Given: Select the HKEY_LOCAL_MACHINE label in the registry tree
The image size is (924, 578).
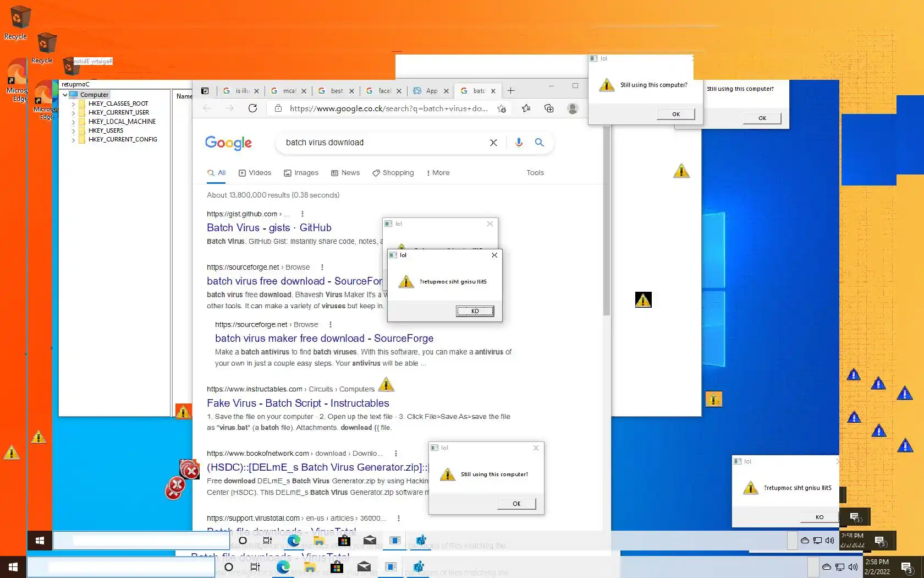Looking at the screenshot, I should [x=122, y=122].
